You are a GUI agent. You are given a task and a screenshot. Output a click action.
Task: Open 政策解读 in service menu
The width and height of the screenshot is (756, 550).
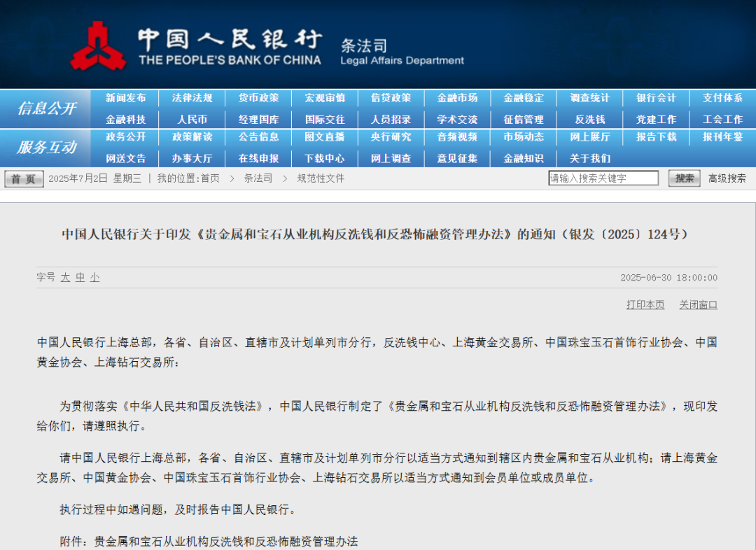coord(192,137)
